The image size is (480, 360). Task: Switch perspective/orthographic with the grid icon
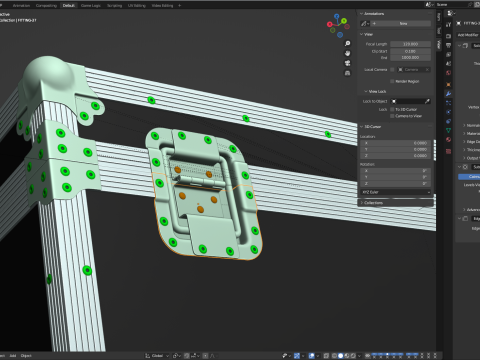pos(347,73)
